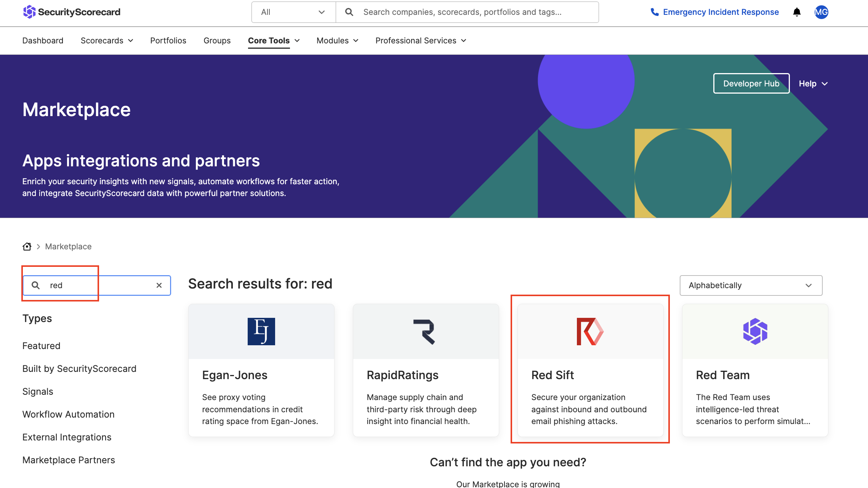Filter by Marketplace Partners type
The height and width of the screenshot is (488, 868).
69,460
